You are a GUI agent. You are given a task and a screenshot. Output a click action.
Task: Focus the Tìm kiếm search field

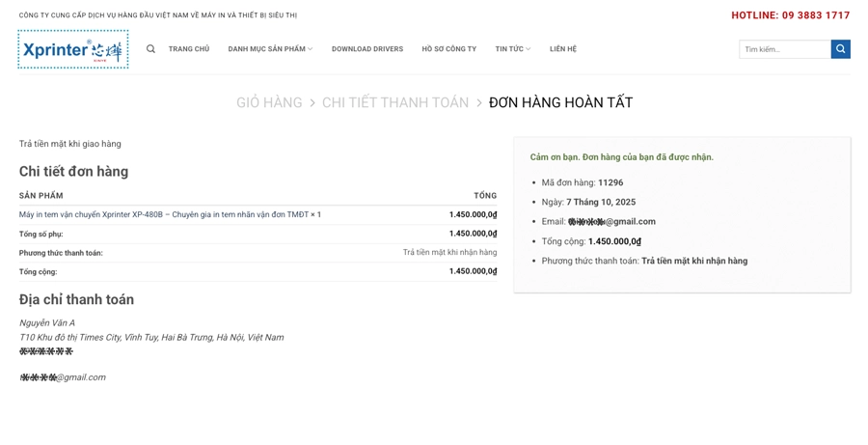784,49
